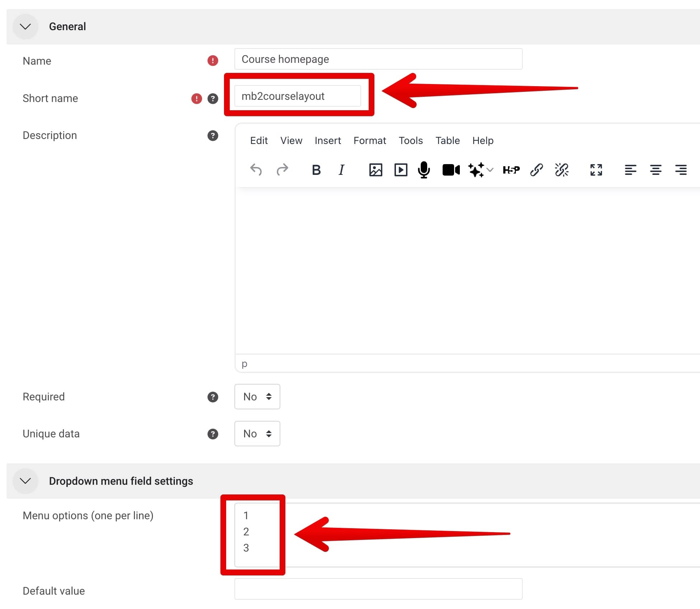Open help for Short name
The width and height of the screenshot is (700, 609).
(213, 98)
